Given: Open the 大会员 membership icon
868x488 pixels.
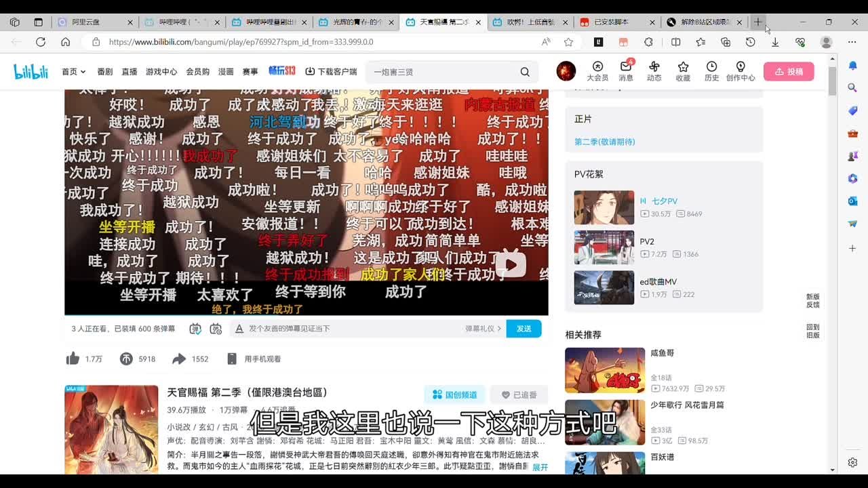Looking at the screenshot, I should [597, 71].
